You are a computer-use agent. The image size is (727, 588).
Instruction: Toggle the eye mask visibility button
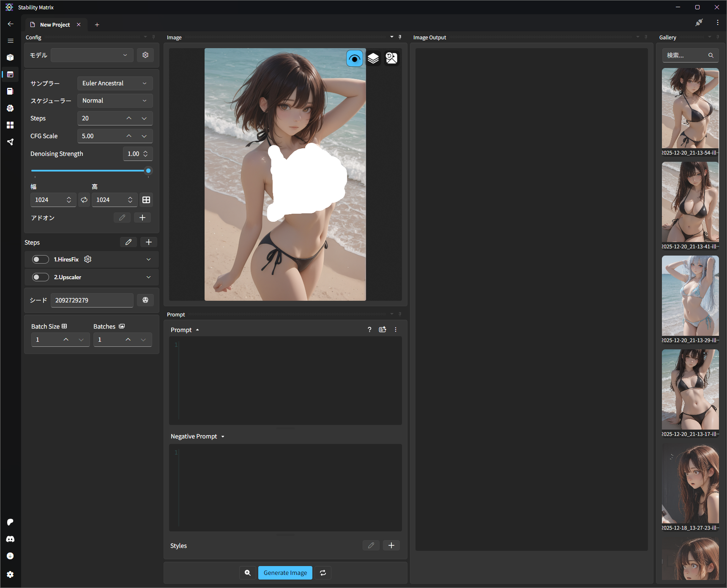pos(354,58)
